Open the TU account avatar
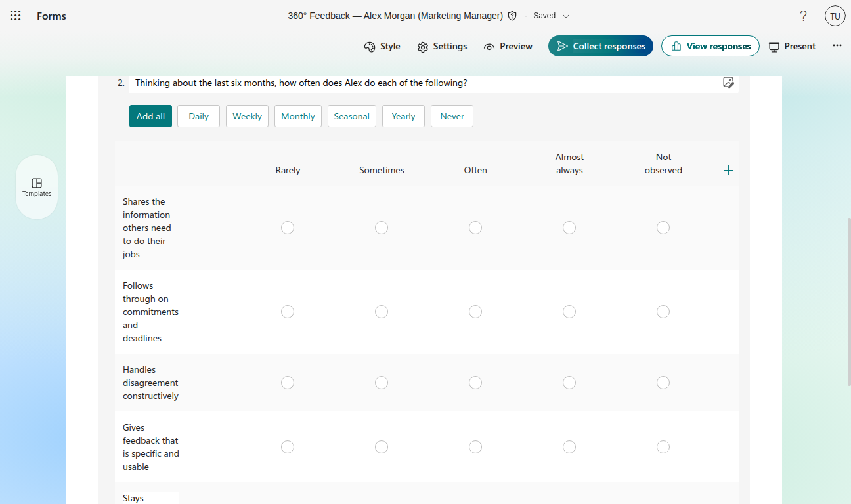 point(835,16)
